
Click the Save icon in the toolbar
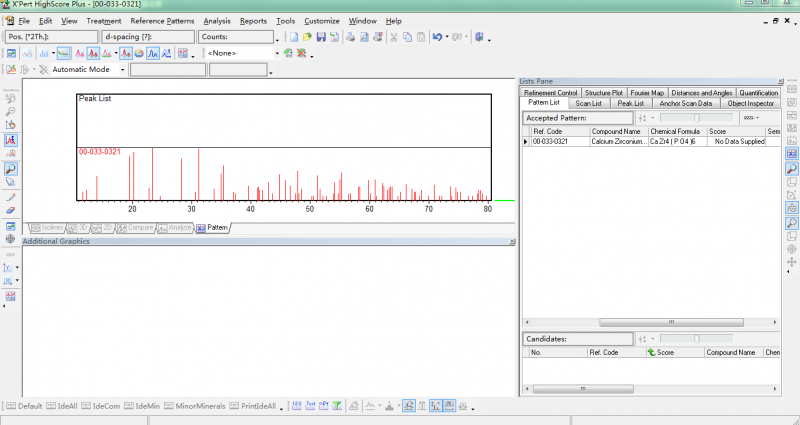(x=320, y=37)
